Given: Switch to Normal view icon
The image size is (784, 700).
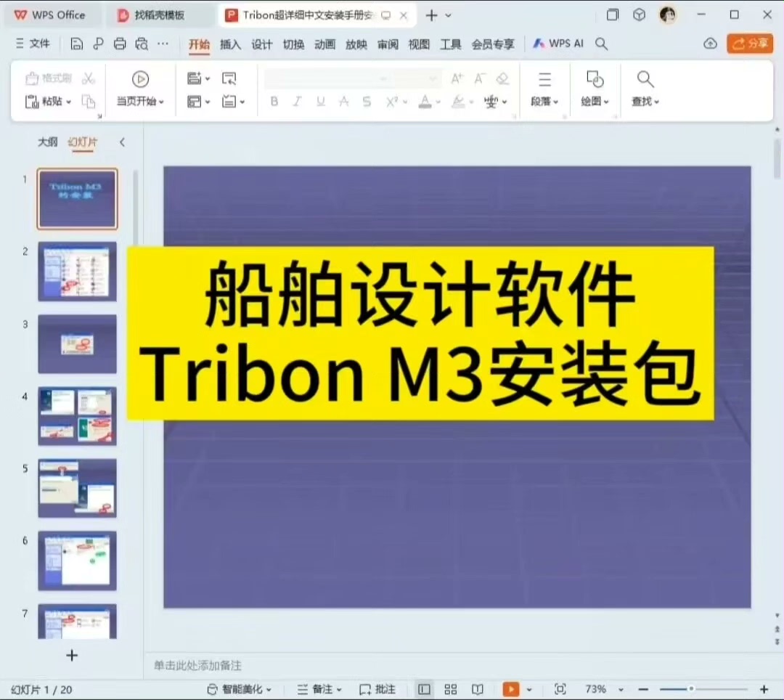Looking at the screenshot, I should tap(424, 690).
